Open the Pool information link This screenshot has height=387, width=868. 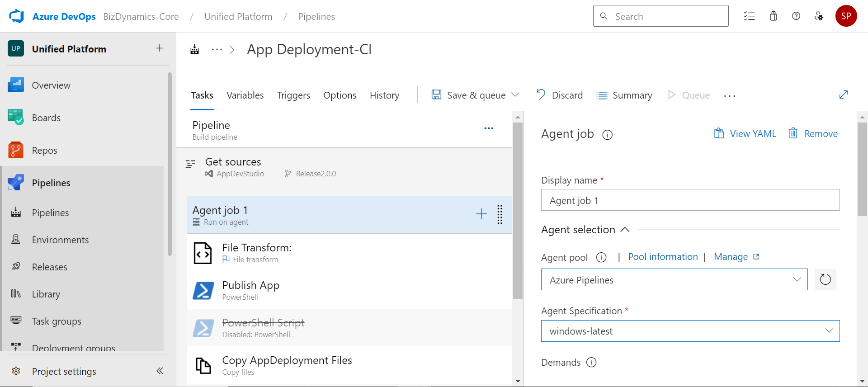663,257
